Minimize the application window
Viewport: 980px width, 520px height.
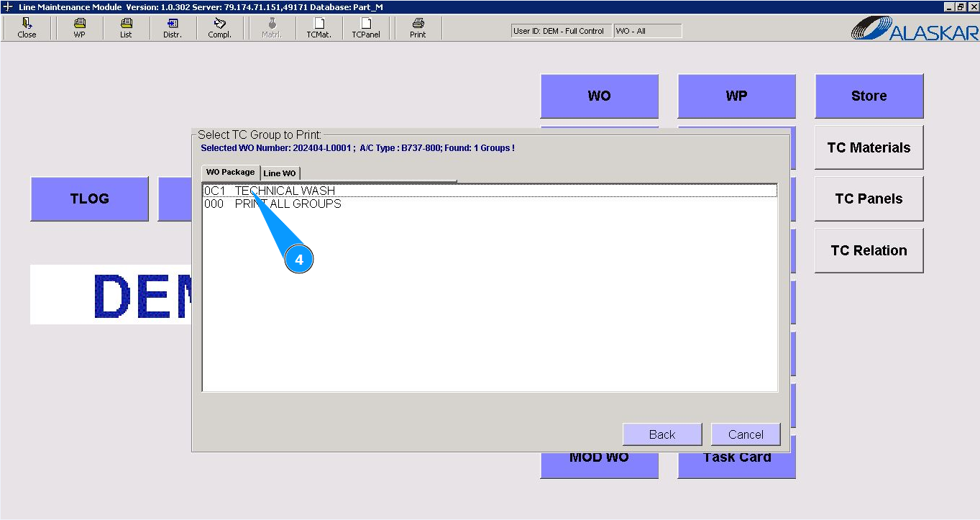(949, 6)
